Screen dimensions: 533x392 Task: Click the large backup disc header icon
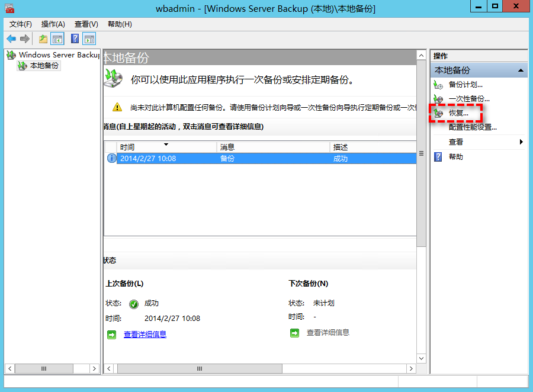coord(114,78)
